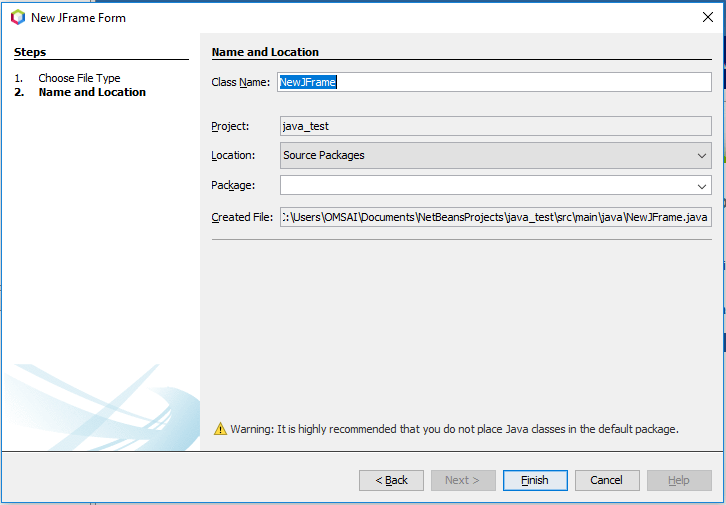Click the New JFrame Form title text
Image resolution: width=726 pixels, height=505 pixels.
coord(79,17)
